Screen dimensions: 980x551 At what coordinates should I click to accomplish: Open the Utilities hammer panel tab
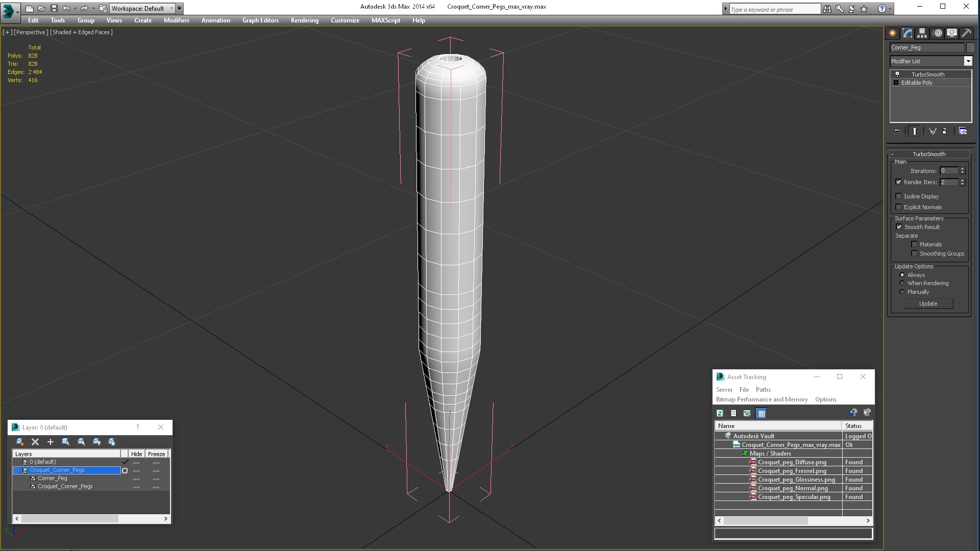pyautogui.click(x=966, y=33)
